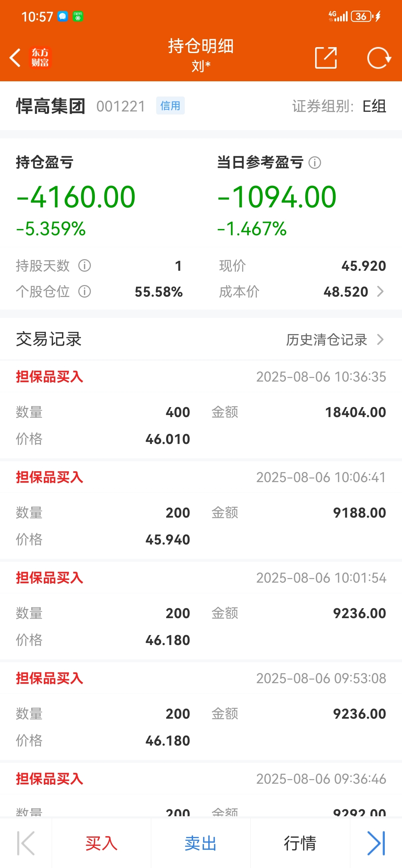The image size is (402, 868).
Task: Tap the 信用 tag
Action: (170, 106)
